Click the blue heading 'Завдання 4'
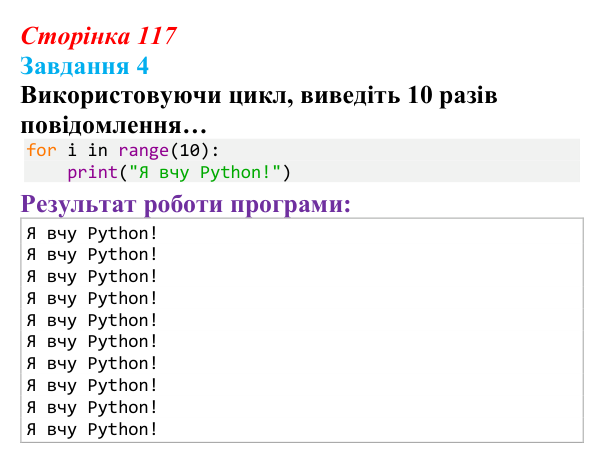Image resolution: width=600 pixels, height=463 pixels. (x=84, y=66)
